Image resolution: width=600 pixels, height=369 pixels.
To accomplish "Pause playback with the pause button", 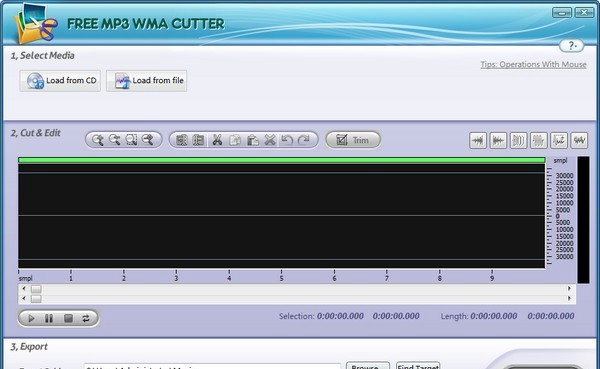I will click(49, 318).
